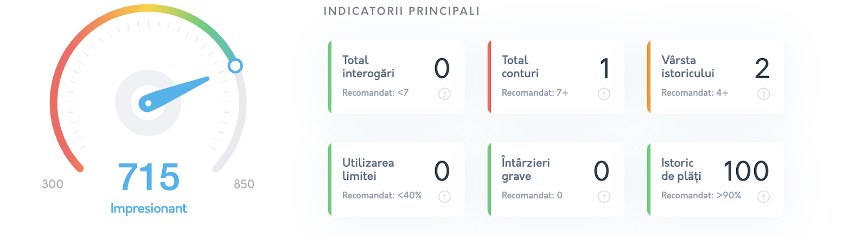This screenshot has width=868, height=237.
Task: Click the gauge center hub circle
Action: pos(148,103)
